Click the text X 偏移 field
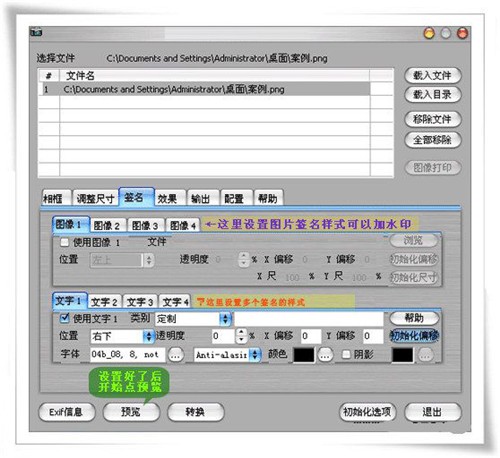This screenshot has width=500, height=458. tap(311, 336)
